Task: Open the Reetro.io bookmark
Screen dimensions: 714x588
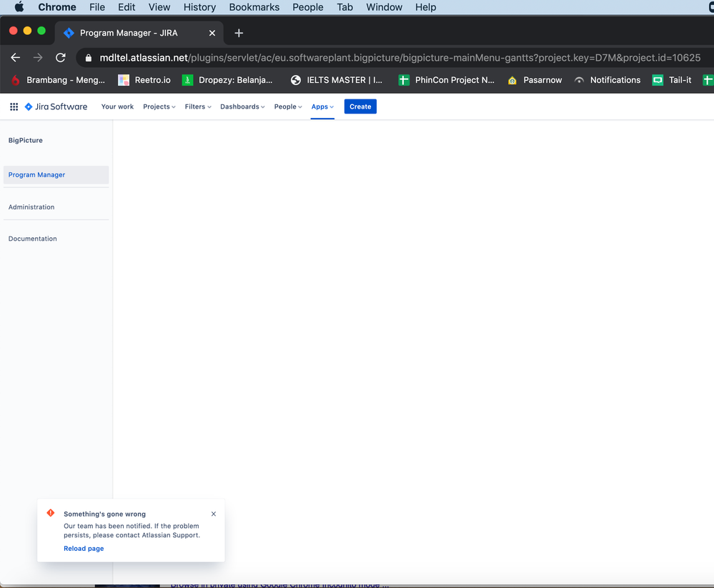Action: [x=144, y=80]
